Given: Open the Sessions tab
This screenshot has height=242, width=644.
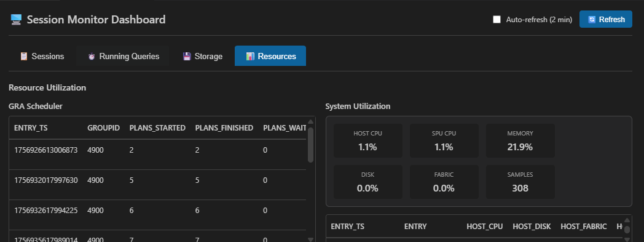Looking at the screenshot, I should pyautogui.click(x=42, y=56).
